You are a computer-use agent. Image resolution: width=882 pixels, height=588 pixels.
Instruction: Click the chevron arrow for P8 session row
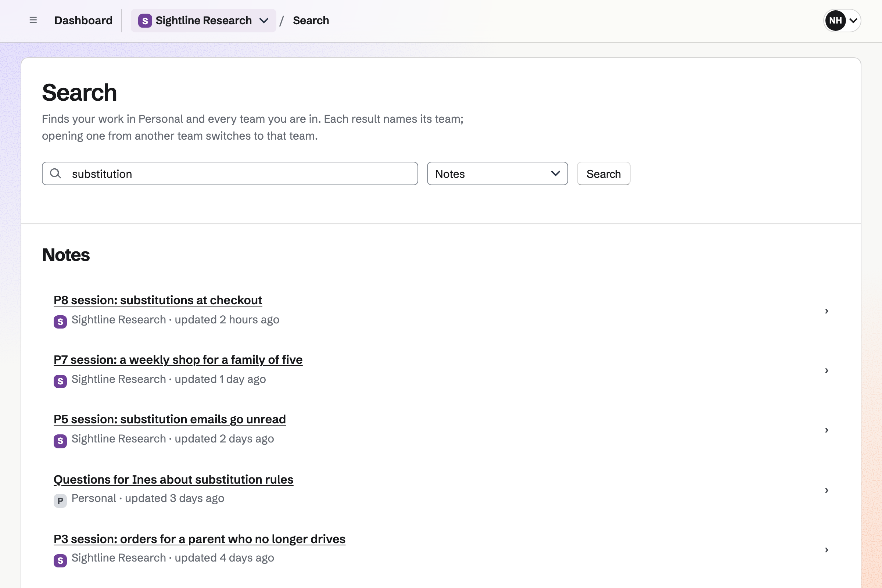tap(827, 311)
